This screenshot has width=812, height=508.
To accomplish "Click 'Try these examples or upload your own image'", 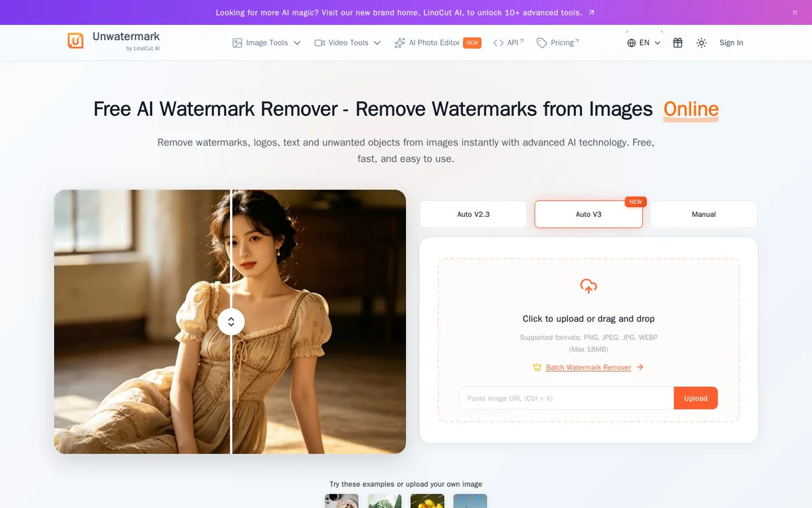I will pyautogui.click(x=406, y=484).
